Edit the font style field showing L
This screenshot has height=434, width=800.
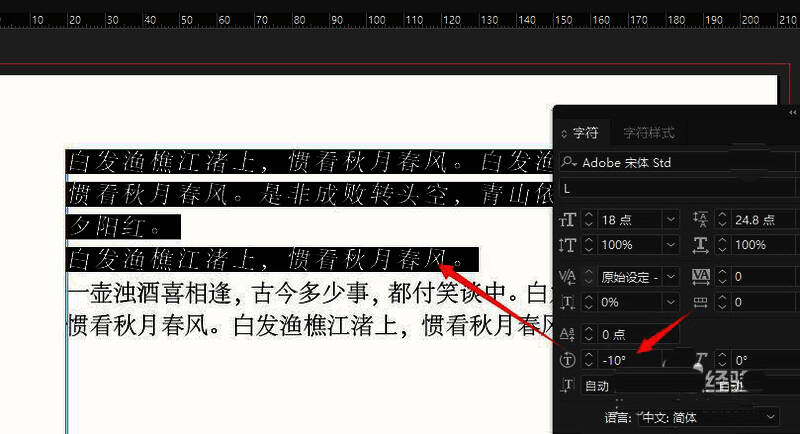[679, 189]
